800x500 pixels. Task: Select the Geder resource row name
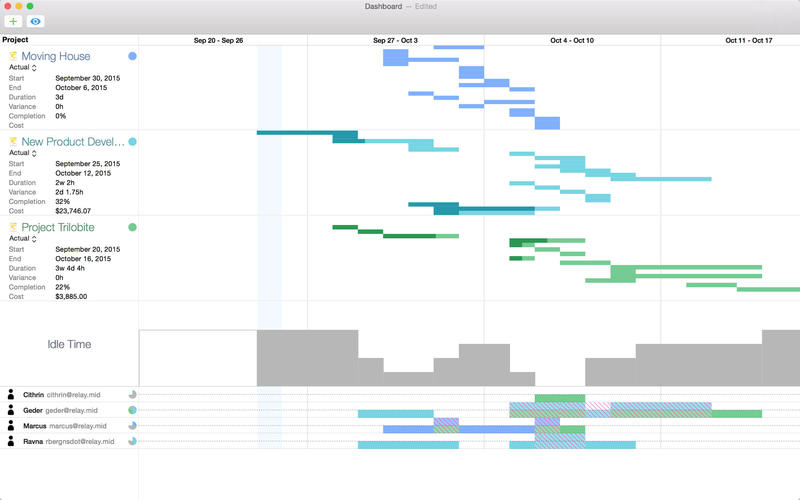[33, 410]
